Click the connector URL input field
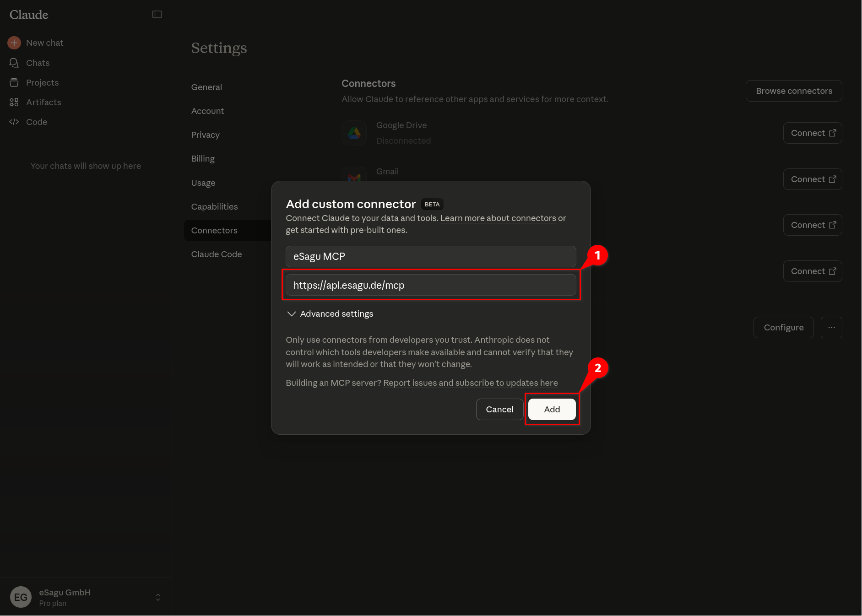Image resolution: width=862 pixels, height=616 pixels. click(x=430, y=285)
